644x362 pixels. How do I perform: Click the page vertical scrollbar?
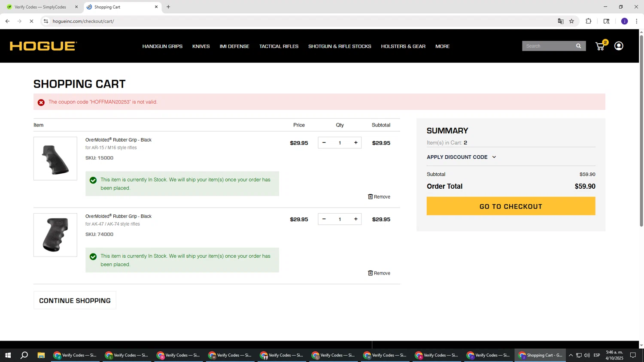point(641,130)
